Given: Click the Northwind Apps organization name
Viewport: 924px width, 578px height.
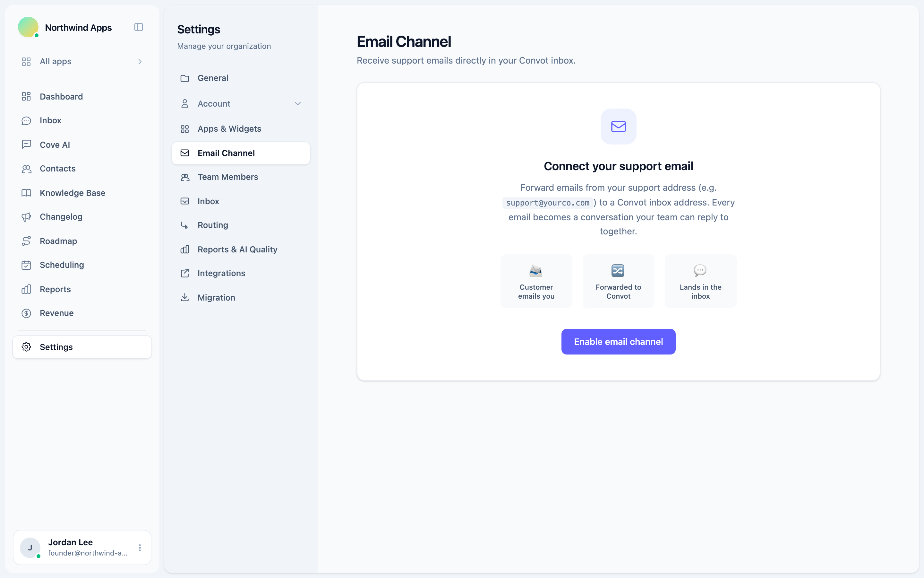Looking at the screenshot, I should point(78,28).
